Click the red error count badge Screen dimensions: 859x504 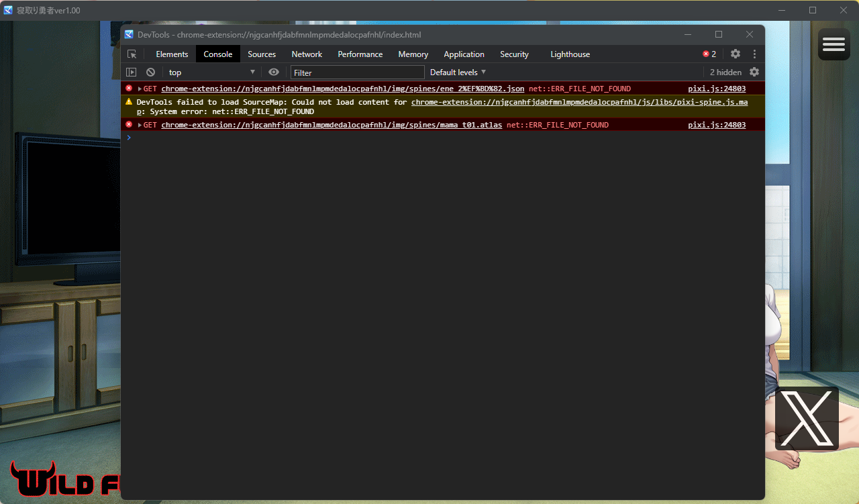coord(709,54)
